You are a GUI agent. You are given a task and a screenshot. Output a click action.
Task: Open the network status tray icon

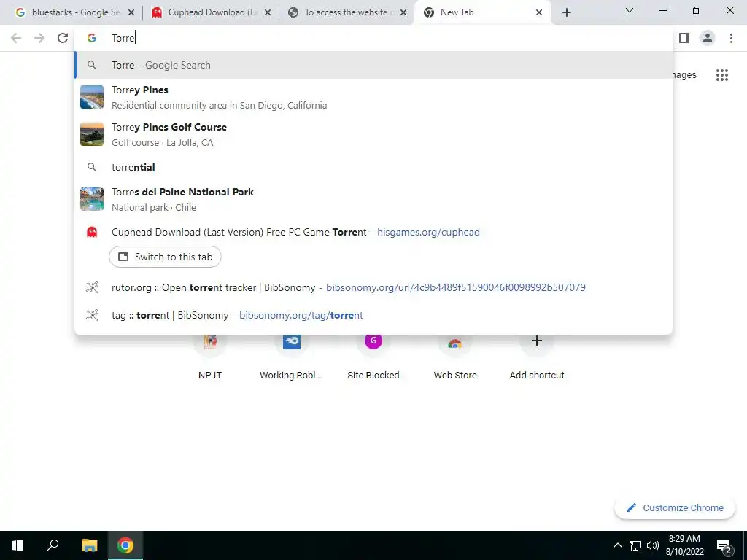[x=635, y=545]
